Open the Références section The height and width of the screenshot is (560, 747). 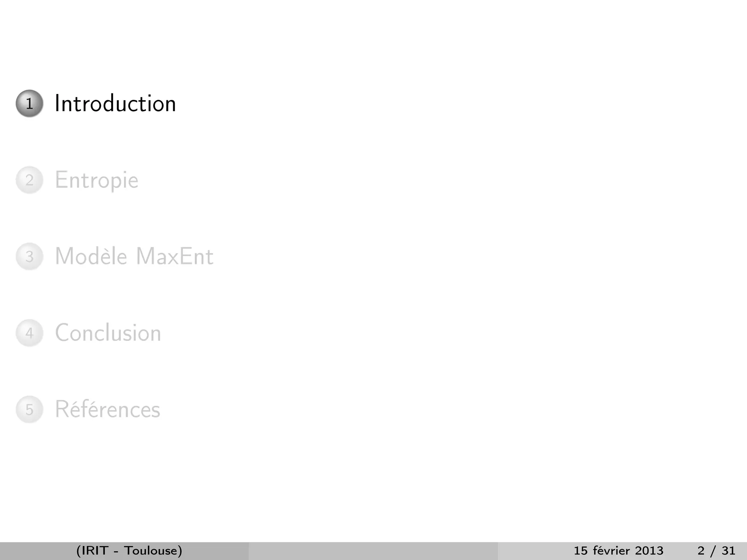pos(108,409)
